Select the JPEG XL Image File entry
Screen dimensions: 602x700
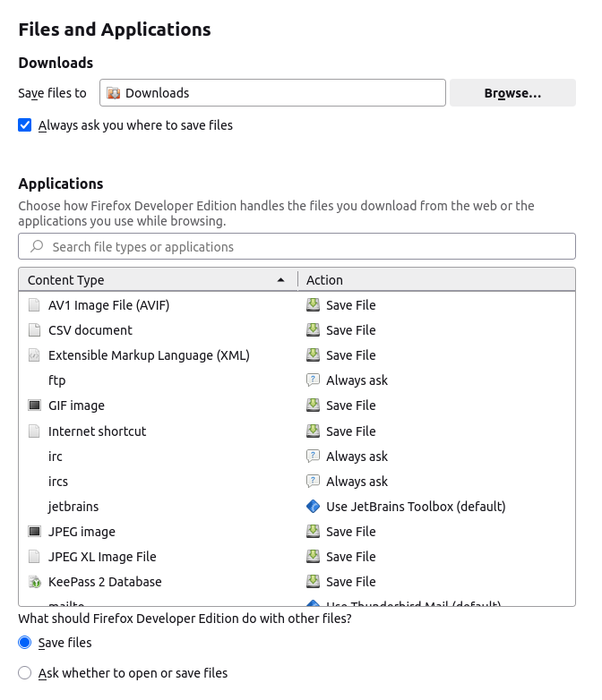(102, 557)
